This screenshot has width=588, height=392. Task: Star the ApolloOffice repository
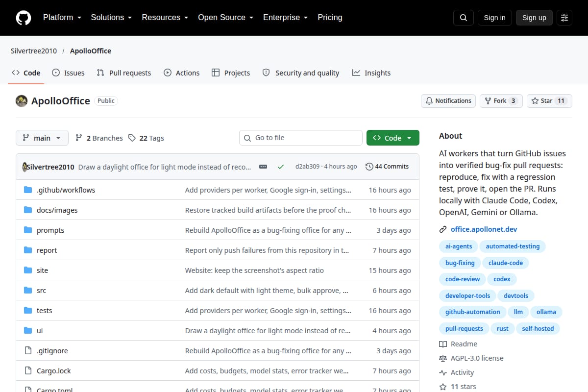pyautogui.click(x=549, y=101)
